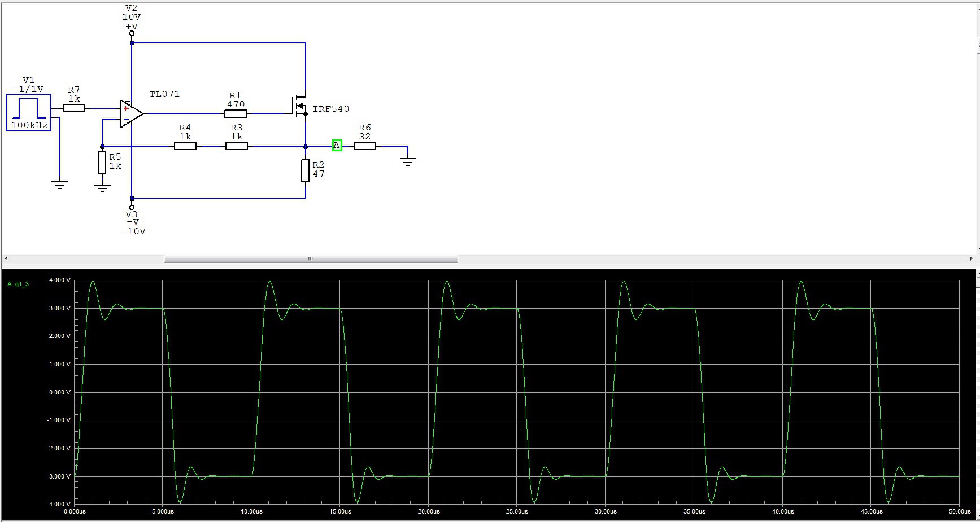Viewport: 980px width, 522px height.
Task: Click the '10V' label of V2
Action: 132,17
